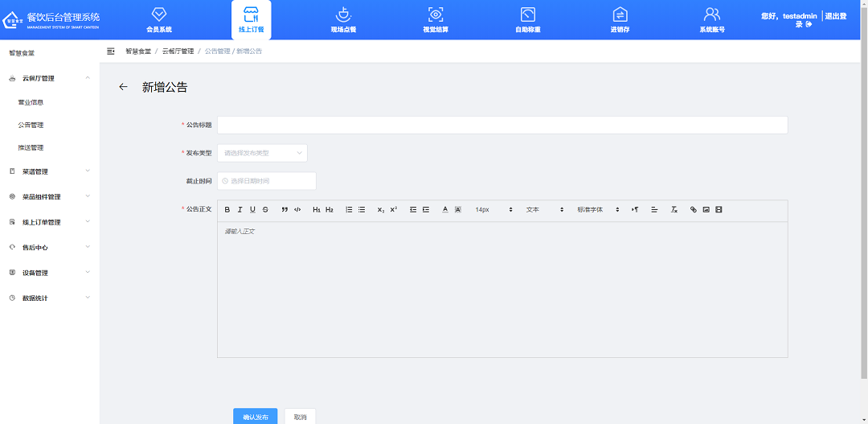Focus the 公告标题 input field
868x424 pixels.
(502, 125)
